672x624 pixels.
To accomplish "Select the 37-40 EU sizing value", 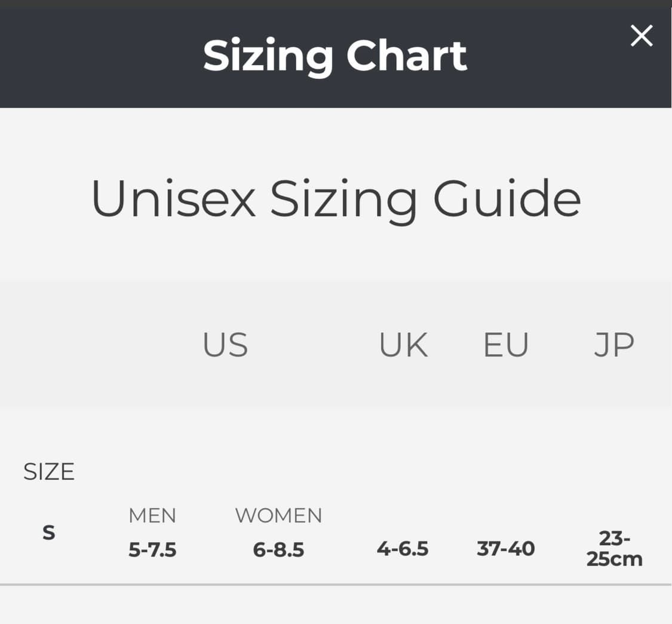I will tap(505, 548).
